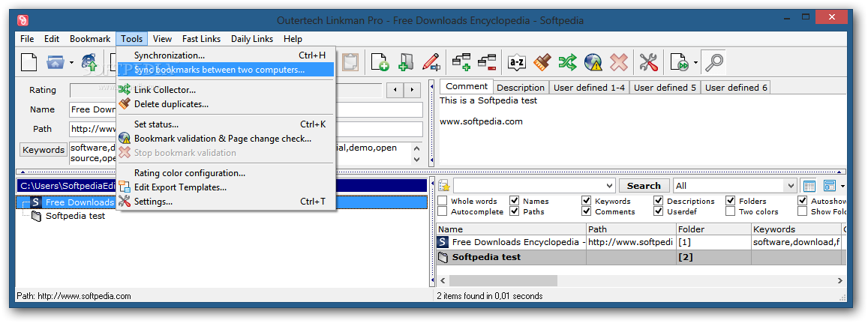868x323 pixels.
Task: Click the table list view icon
Action: [x=809, y=186]
